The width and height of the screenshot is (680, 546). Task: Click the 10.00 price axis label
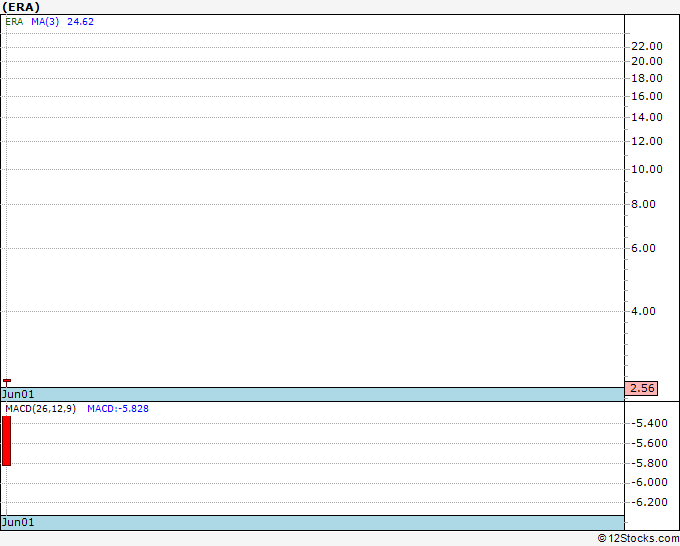[647, 169]
